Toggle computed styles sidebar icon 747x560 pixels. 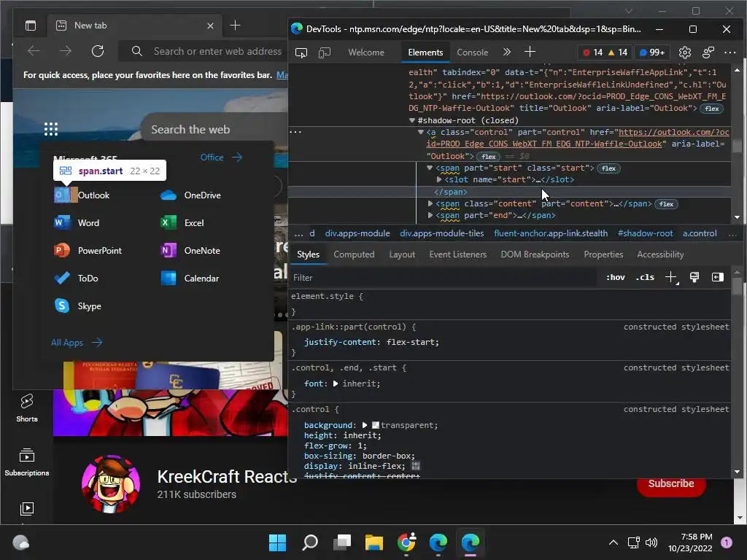(x=718, y=277)
